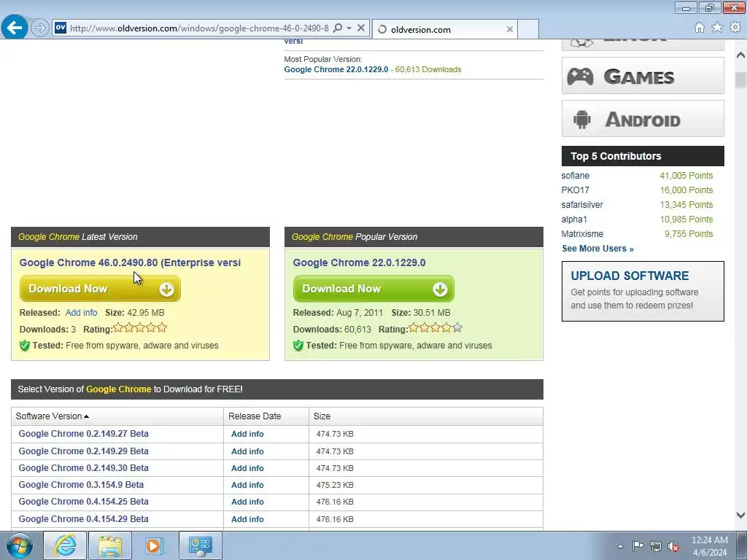Screen dimensions: 747x560
Task: Click scrollbar down arrow
Action: pyautogui.click(x=740, y=515)
